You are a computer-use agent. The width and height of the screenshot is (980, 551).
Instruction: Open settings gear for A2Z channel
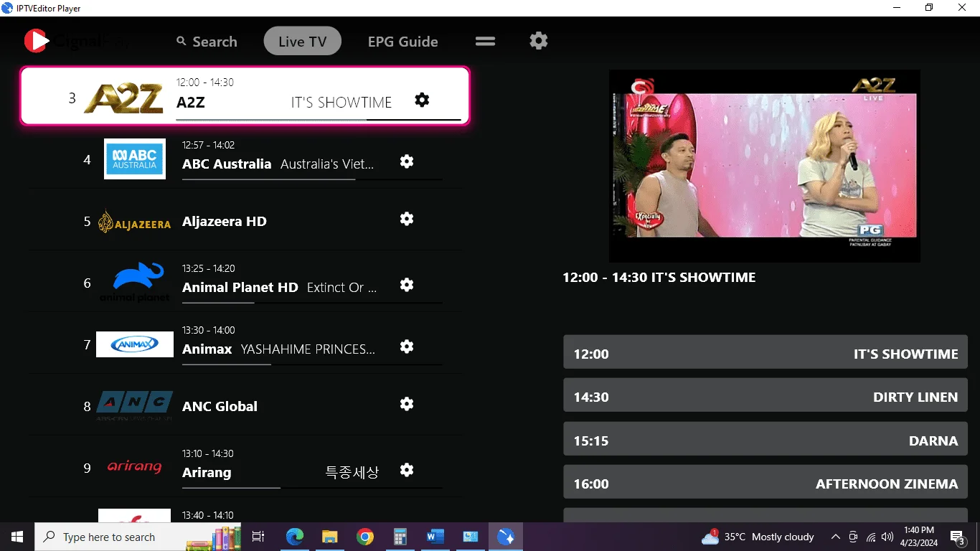(422, 100)
